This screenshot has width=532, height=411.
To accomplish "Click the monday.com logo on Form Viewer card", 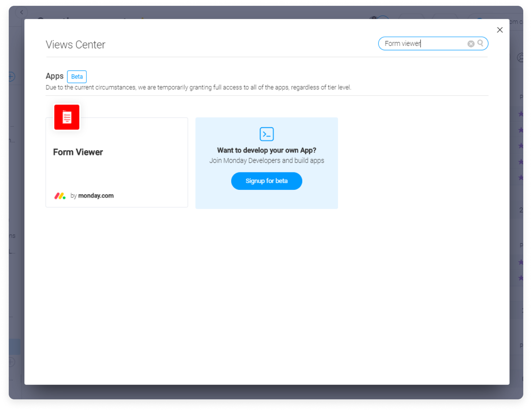I will coord(60,196).
